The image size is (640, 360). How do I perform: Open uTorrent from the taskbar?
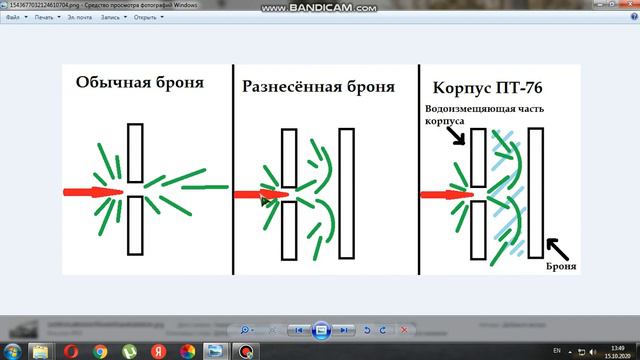pos(129,351)
